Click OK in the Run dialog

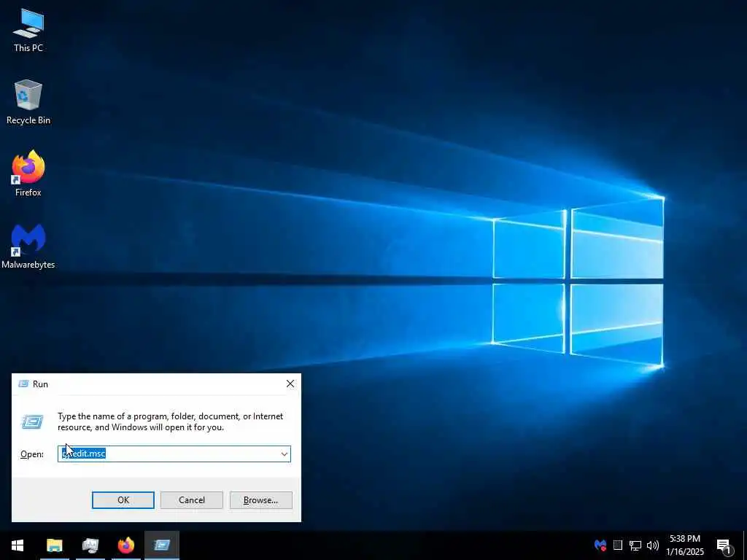tap(123, 500)
